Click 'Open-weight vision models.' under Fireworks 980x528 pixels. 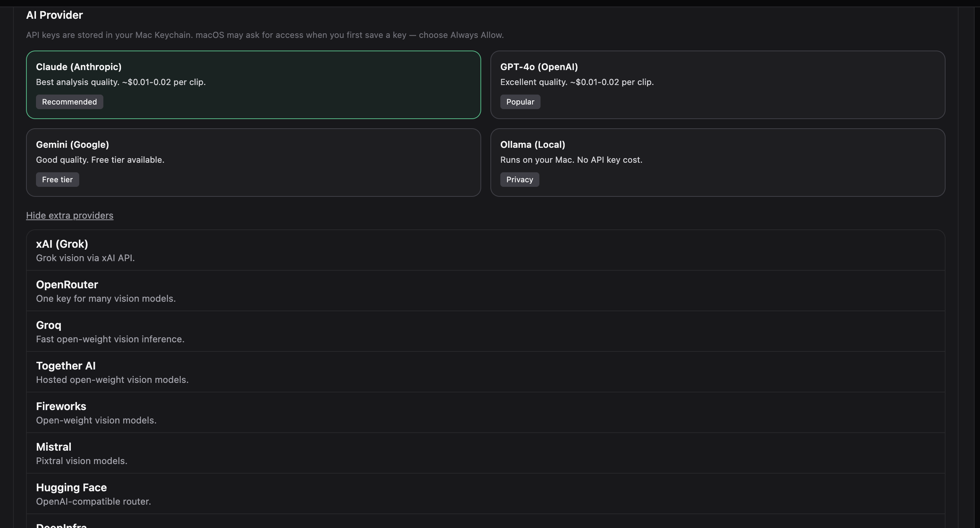click(96, 420)
